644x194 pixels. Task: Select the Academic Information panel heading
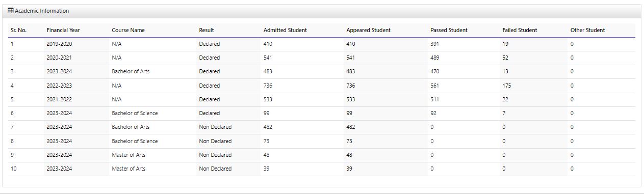42,11
